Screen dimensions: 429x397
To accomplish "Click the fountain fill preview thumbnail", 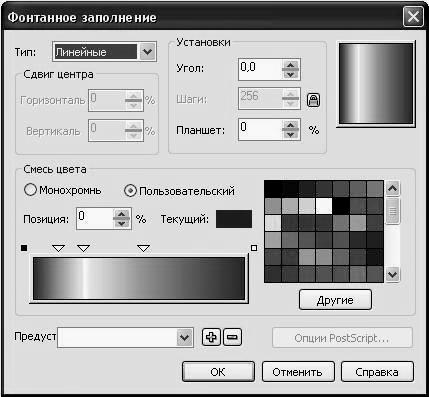I will pyautogui.click(x=376, y=84).
